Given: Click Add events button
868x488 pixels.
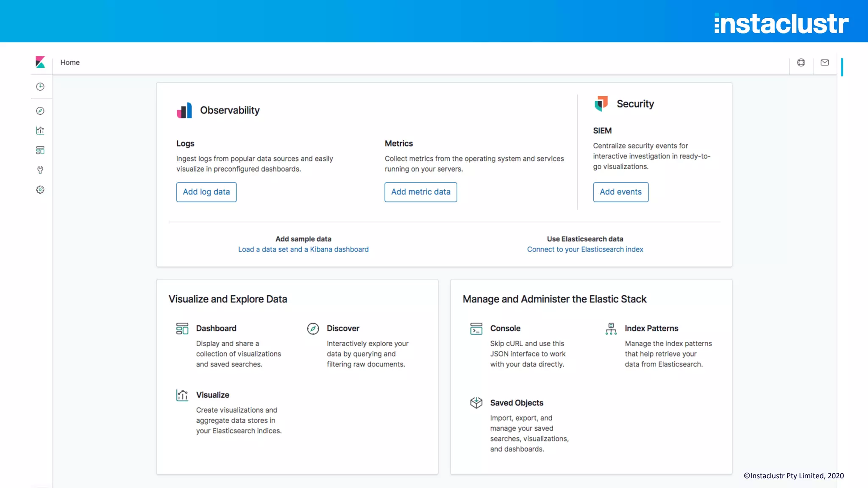Looking at the screenshot, I should click(x=621, y=192).
